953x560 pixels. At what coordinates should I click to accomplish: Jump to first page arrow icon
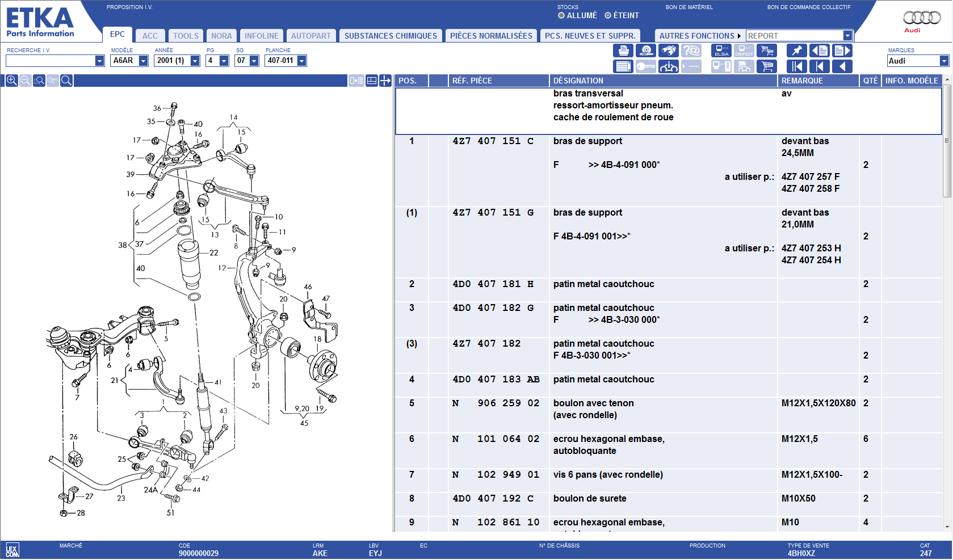796,66
